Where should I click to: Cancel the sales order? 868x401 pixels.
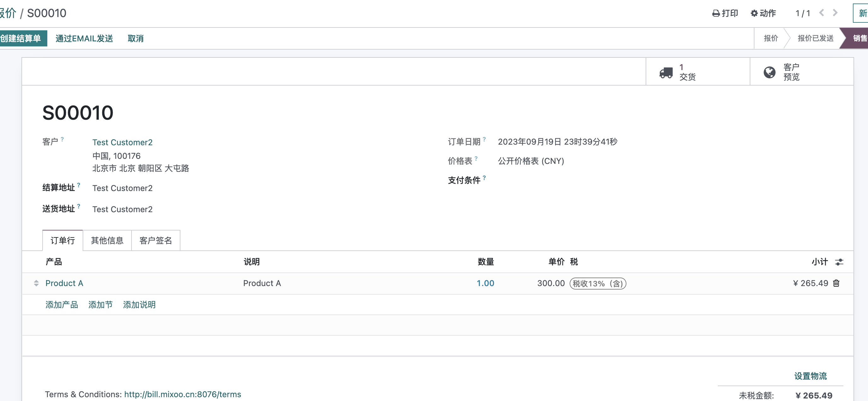(x=136, y=39)
